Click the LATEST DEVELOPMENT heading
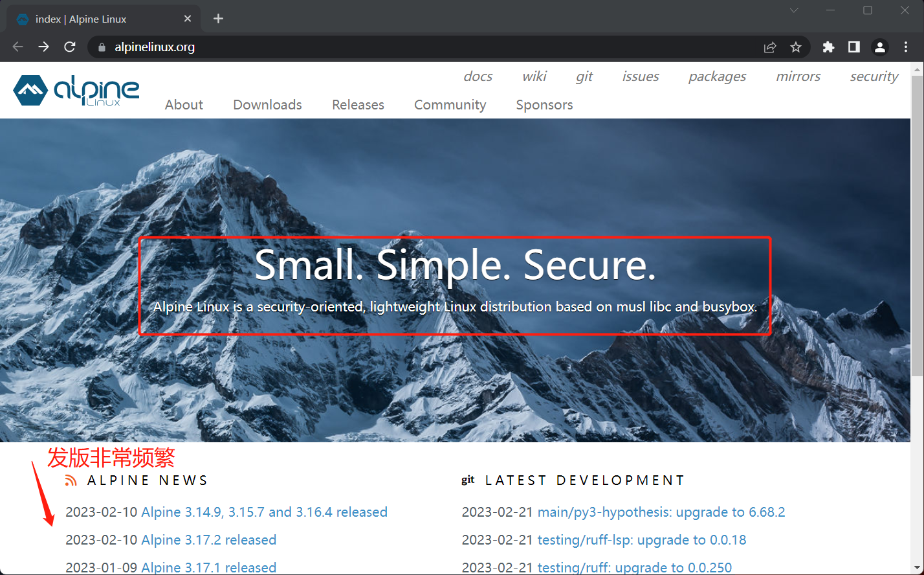This screenshot has height=575, width=924. tap(584, 480)
